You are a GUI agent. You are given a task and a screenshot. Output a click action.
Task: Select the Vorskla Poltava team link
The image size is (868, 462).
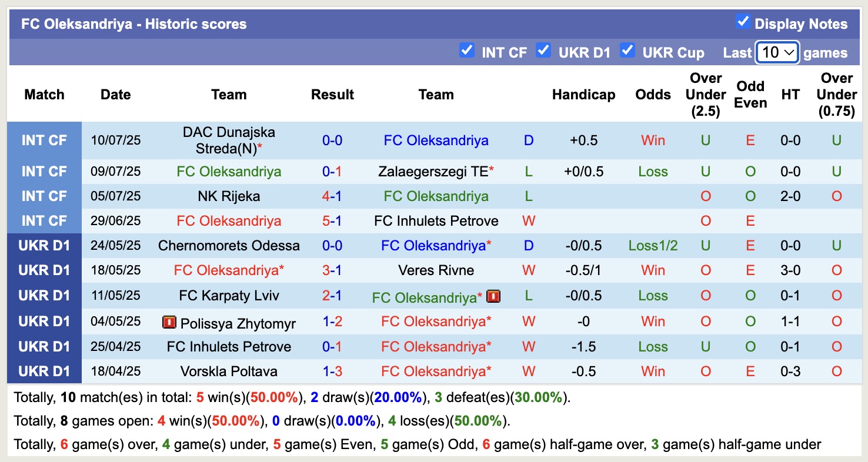tap(229, 371)
